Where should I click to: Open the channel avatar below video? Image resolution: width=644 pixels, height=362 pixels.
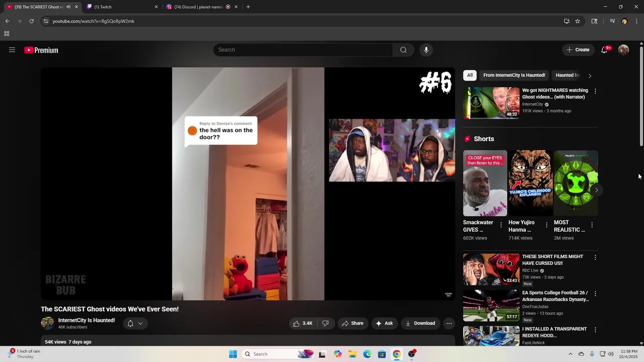coord(47,323)
